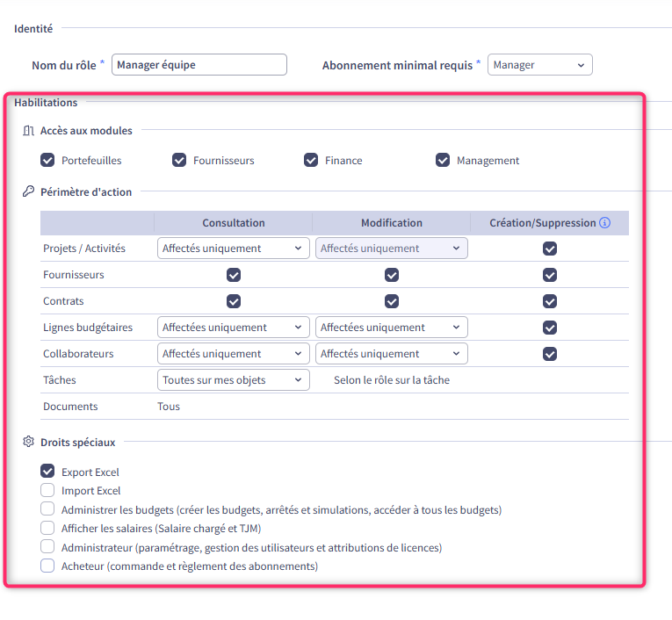Enable Afficher les salaires checkbox
The image size is (672, 620).
[x=47, y=528]
